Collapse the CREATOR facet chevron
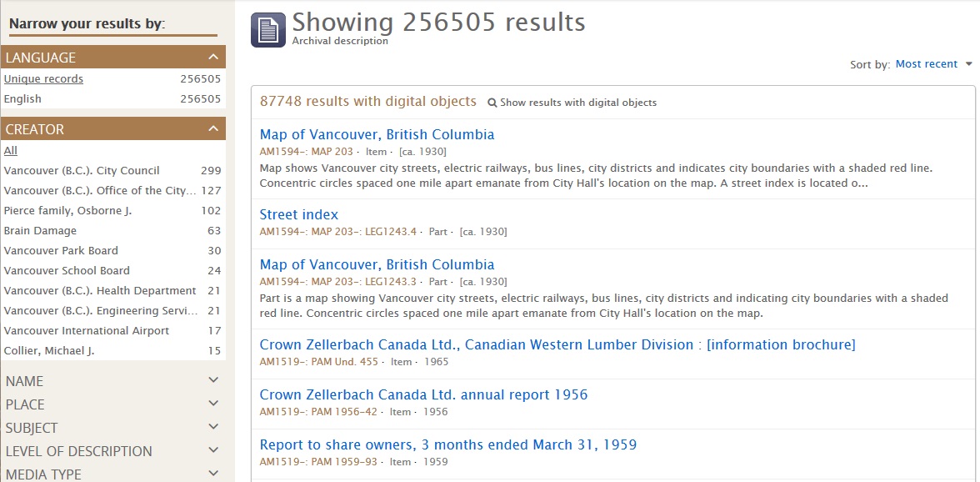This screenshot has height=482, width=980. pyautogui.click(x=213, y=129)
